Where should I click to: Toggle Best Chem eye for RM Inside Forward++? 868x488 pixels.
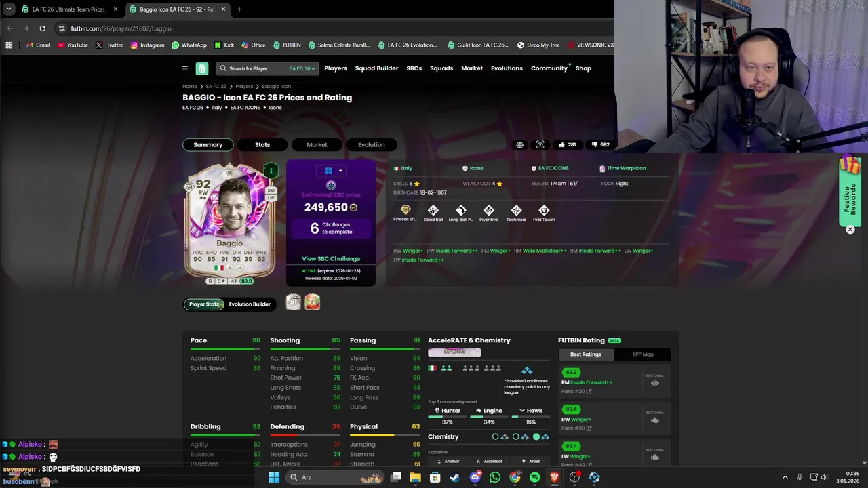654,383
